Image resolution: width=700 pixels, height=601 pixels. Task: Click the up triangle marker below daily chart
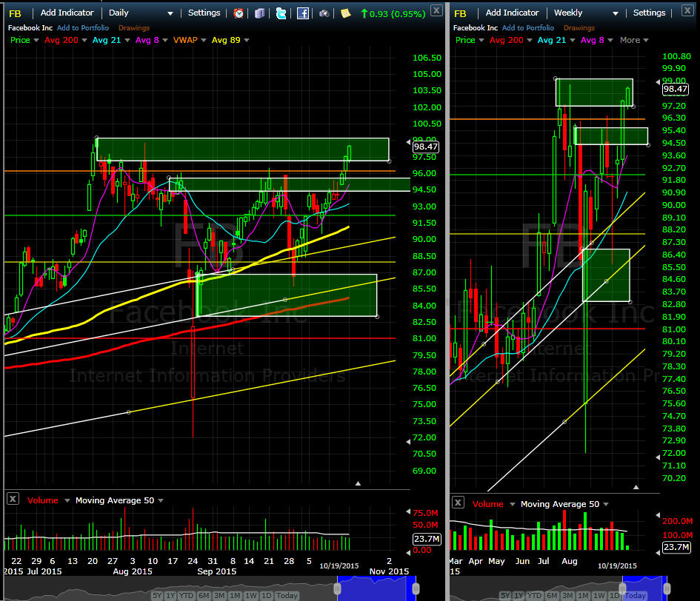click(358, 483)
